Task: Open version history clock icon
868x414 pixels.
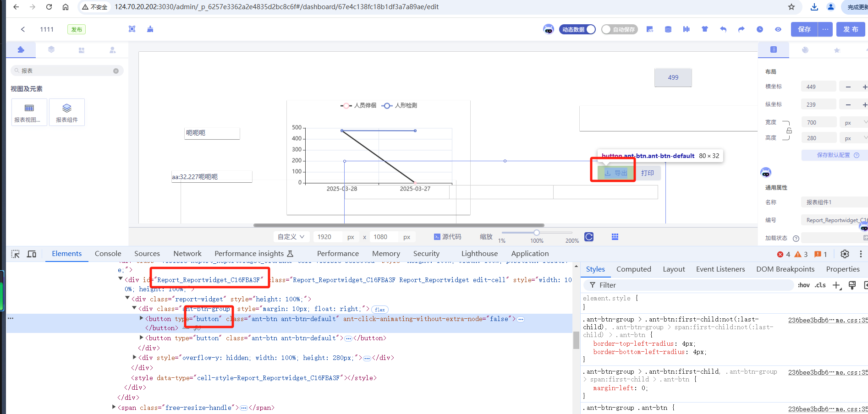Action: pos(760,29)
